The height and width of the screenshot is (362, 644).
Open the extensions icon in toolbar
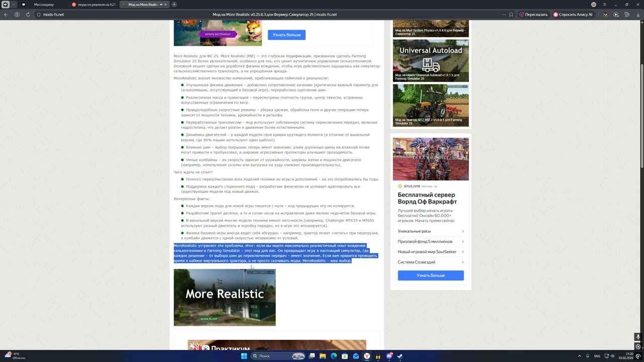point(627,15)
